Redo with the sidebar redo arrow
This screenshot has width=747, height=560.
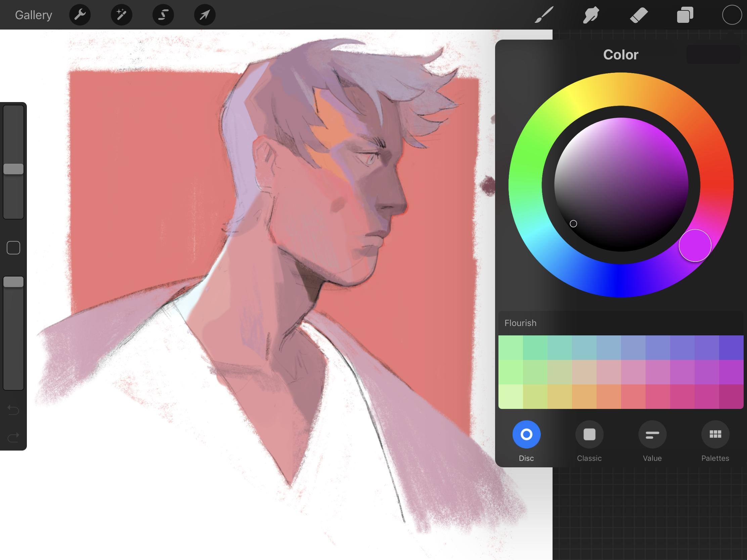coord(13,438)
